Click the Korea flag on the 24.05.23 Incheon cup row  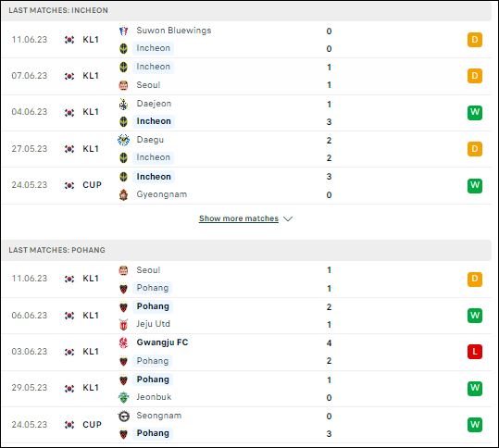click(x=69, y=185)
